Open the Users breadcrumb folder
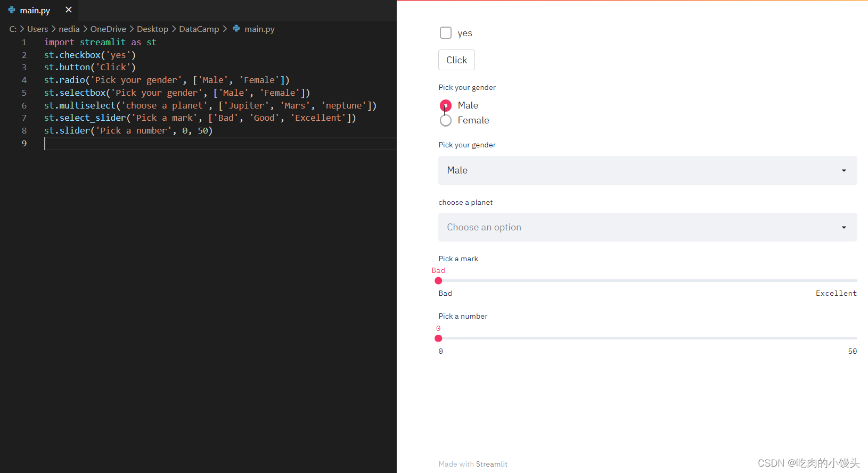Image resolution: width=868 pixels, height=473 pixels. 38,29
